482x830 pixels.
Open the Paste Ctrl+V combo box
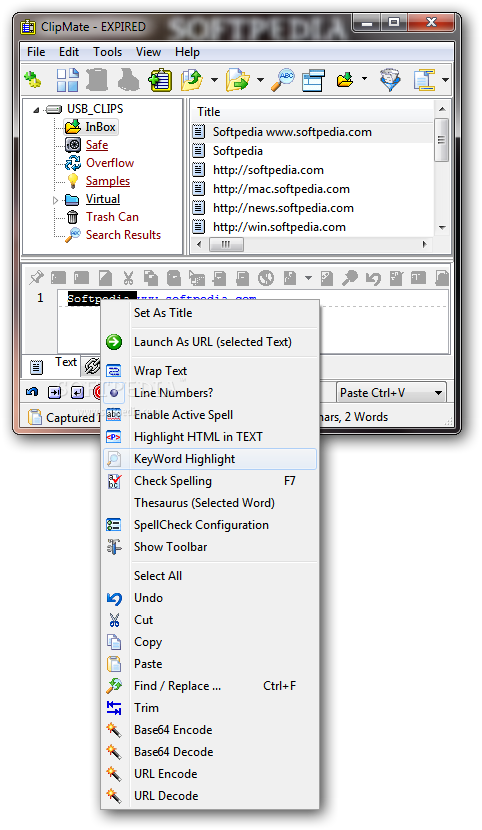click(x=391, y=393)
